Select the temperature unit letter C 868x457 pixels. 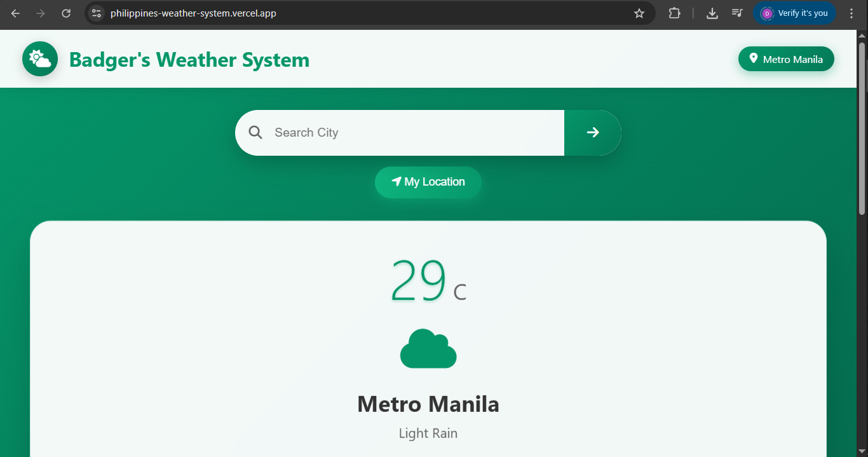click(x=460, y=292)
